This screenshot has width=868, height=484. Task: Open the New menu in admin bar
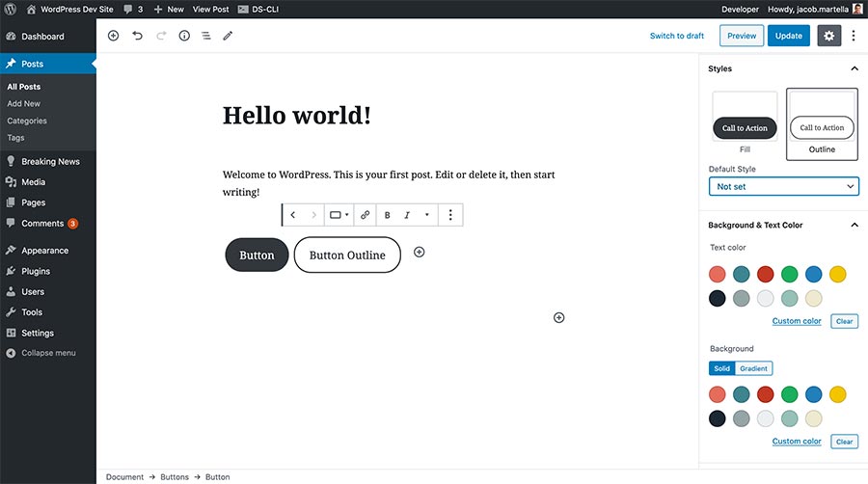(x=169, y=9)
